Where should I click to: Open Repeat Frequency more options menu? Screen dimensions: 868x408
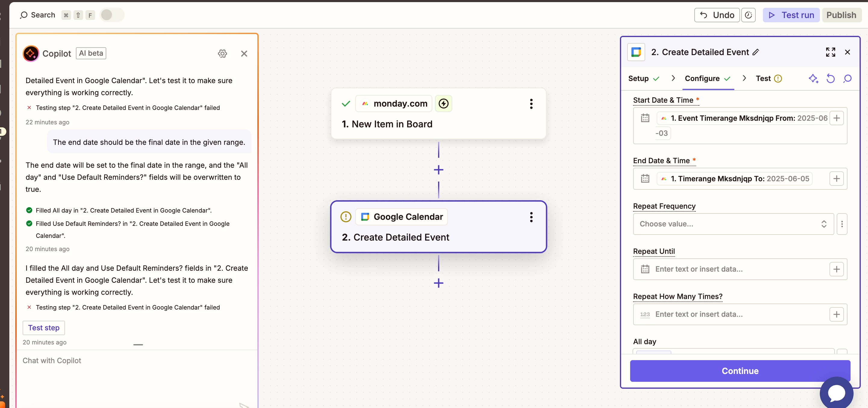point(842,224)
